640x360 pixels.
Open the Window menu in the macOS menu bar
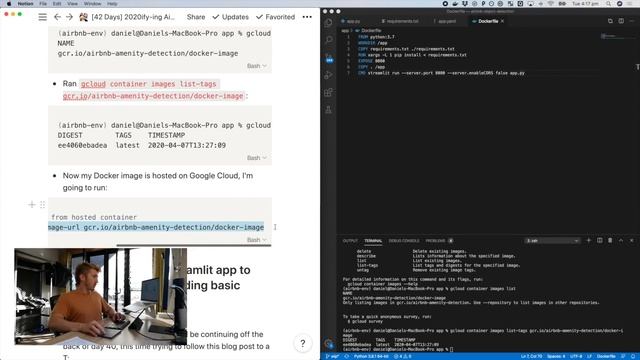(x=92, y=4)
